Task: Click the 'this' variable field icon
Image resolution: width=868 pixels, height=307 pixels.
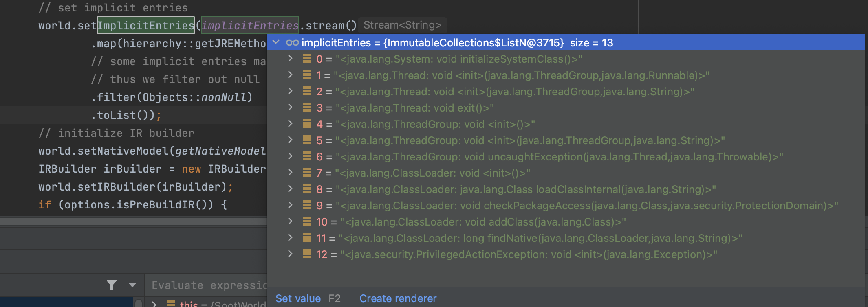Action: [x=171, y=304]
